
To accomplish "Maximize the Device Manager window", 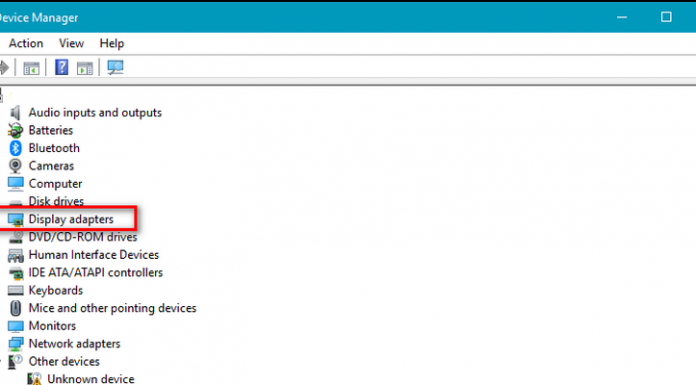I will 666,17.
